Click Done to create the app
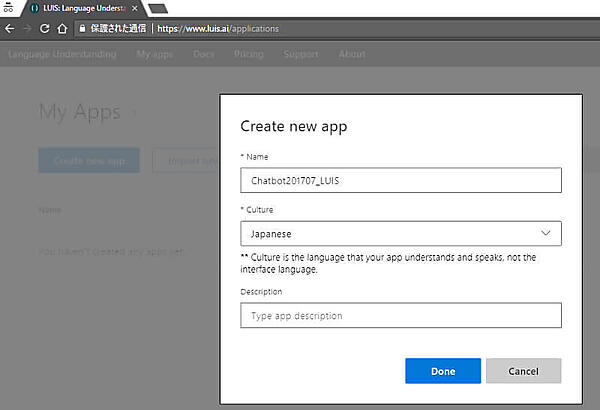Image resolution: width=600 pixels, height=410 pixels. pos(442,371)
